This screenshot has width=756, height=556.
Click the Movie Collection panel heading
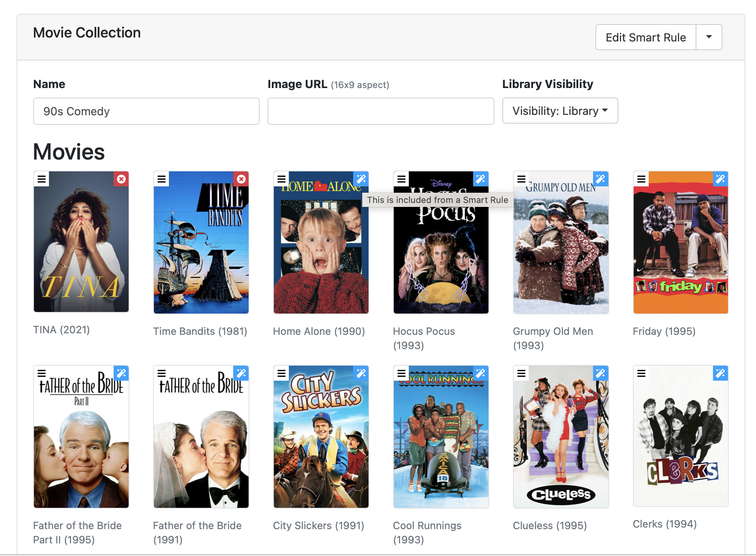tap(87, 32)
